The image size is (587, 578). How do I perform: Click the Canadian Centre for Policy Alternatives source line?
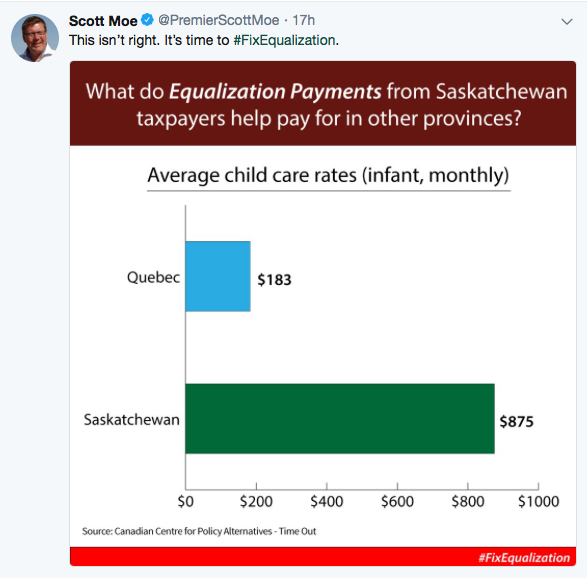tap(199, 531)
